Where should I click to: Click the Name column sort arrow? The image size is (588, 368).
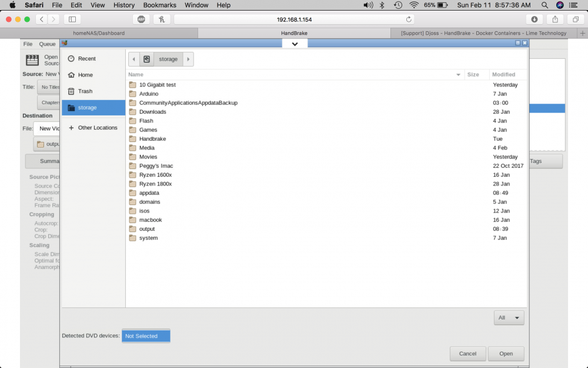point(458,75)
